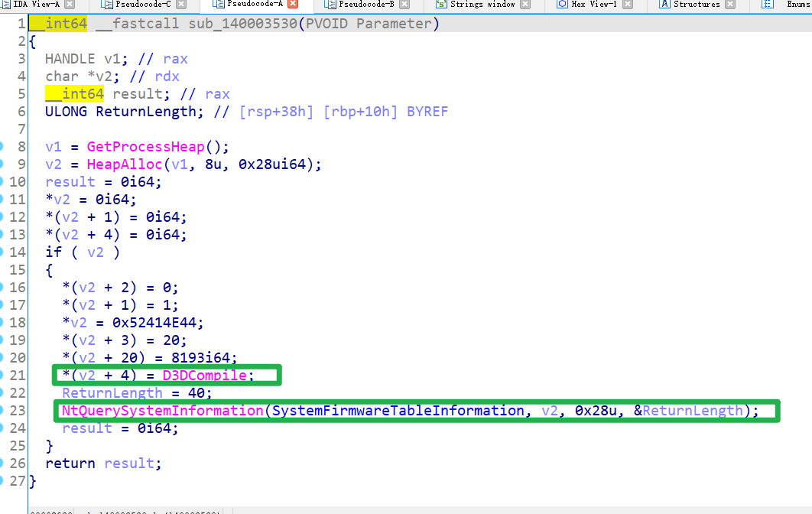
Task: Click the Hex View-1 tab hexagon icon
Action: point(562,4)
